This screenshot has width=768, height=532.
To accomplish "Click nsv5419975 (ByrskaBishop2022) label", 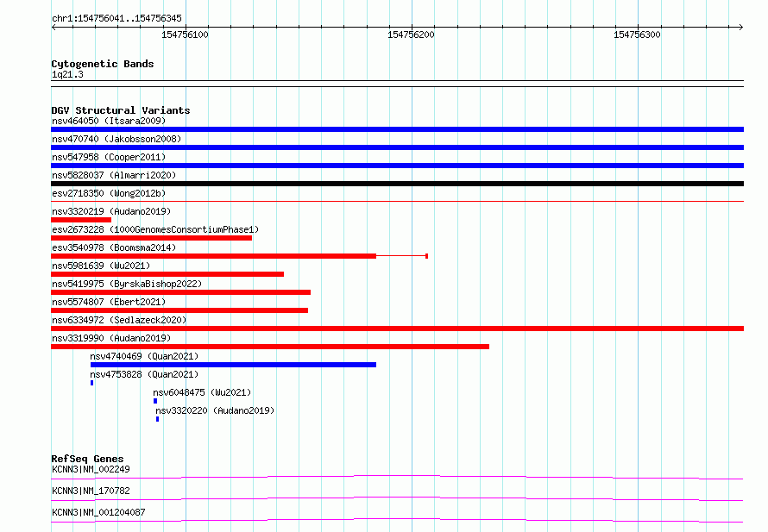I will pos(127,284).
